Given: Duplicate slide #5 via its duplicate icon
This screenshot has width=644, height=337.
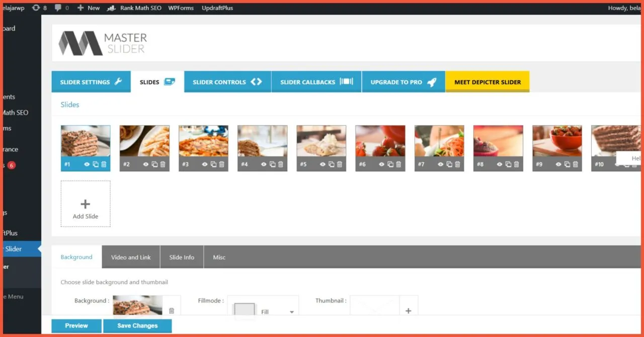Looking at the screenshot, I should tap(331, 164).
